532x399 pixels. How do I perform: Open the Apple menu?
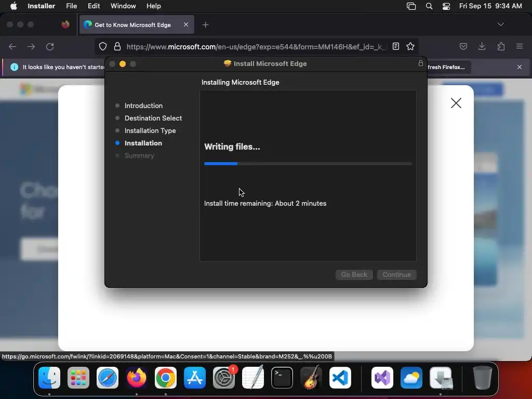pos(14,6)
